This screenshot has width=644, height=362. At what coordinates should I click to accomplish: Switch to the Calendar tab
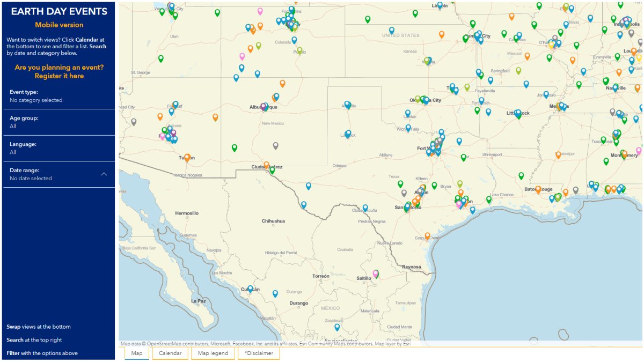pyautogui.click(x=170, y=353)
